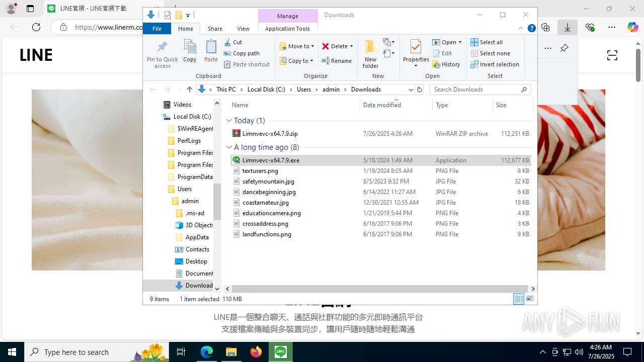The image size is (644, 362).
Task: Refresh the Edge browser page
Action: (36, 27)
